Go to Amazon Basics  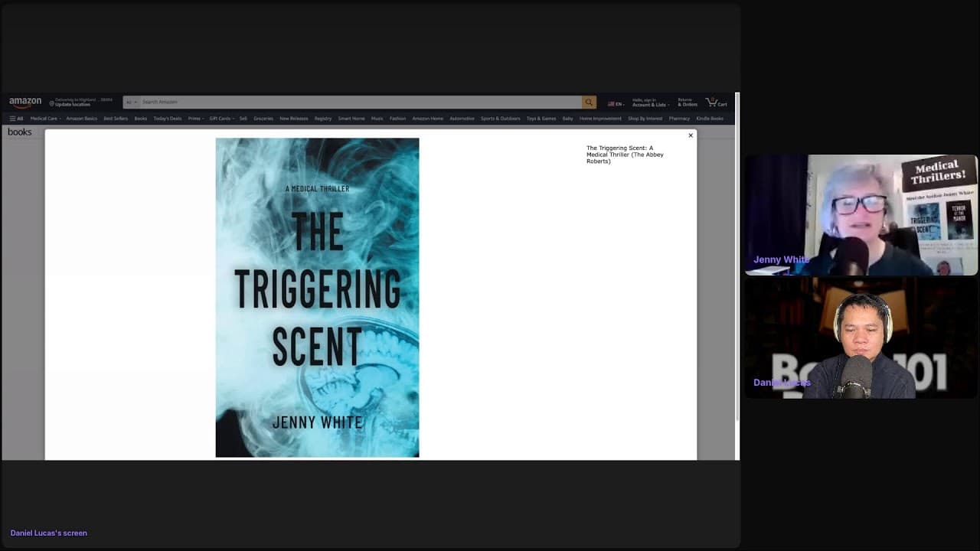pos(82,119)
